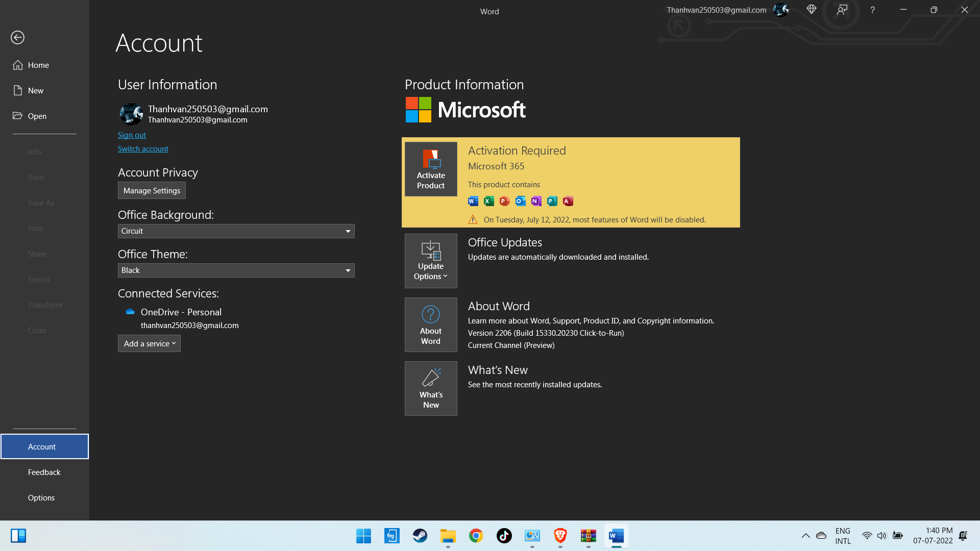Click the Access icon in product contents
This screenshot has width=980, height=551.
pos(568,201)
